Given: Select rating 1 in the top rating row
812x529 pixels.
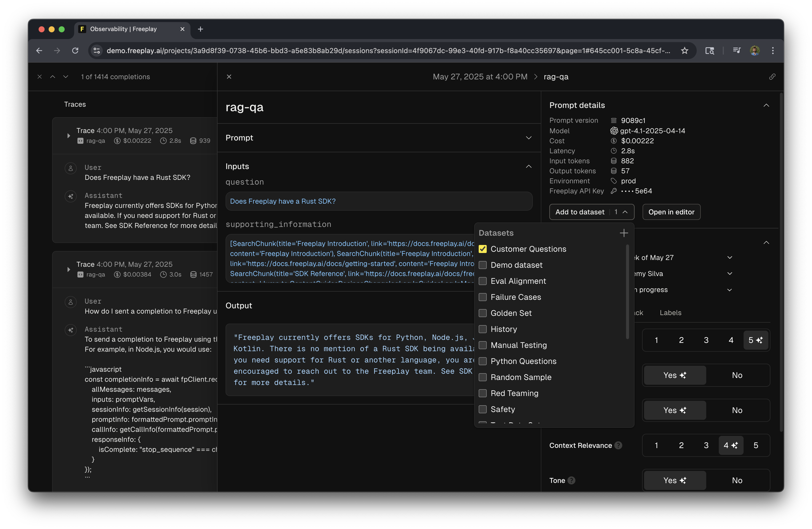Looking at the screenshot, I should point(656,340).
